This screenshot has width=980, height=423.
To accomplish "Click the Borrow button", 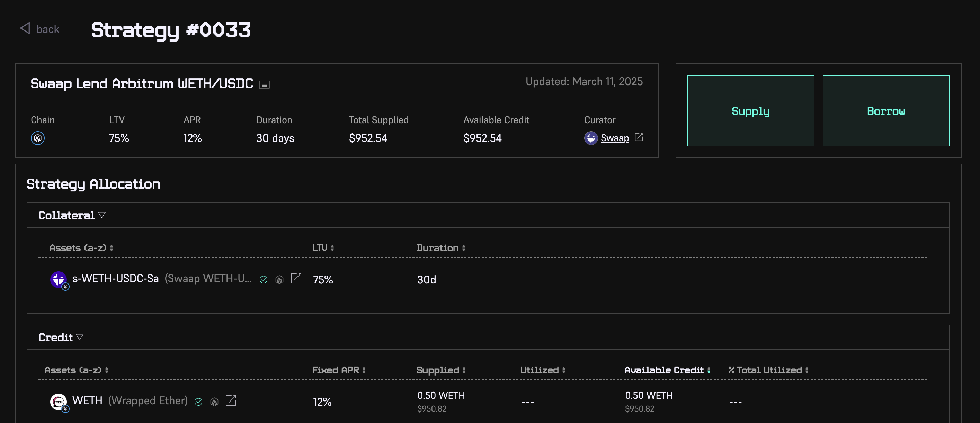I will click(886, 111).
